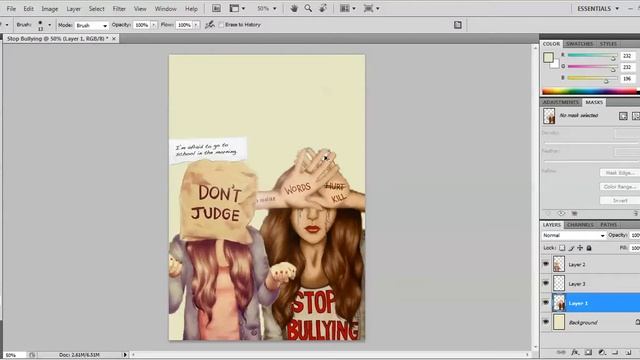Open the Layer menu
The height and width of the screenshot is (360, 640).
tap(73, 8)
